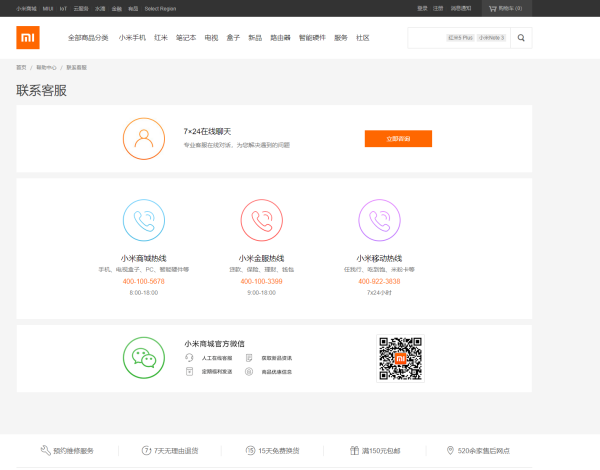Open the 盒子 nav menu
This screenshot has height=470, width=600.
(233, 38)
